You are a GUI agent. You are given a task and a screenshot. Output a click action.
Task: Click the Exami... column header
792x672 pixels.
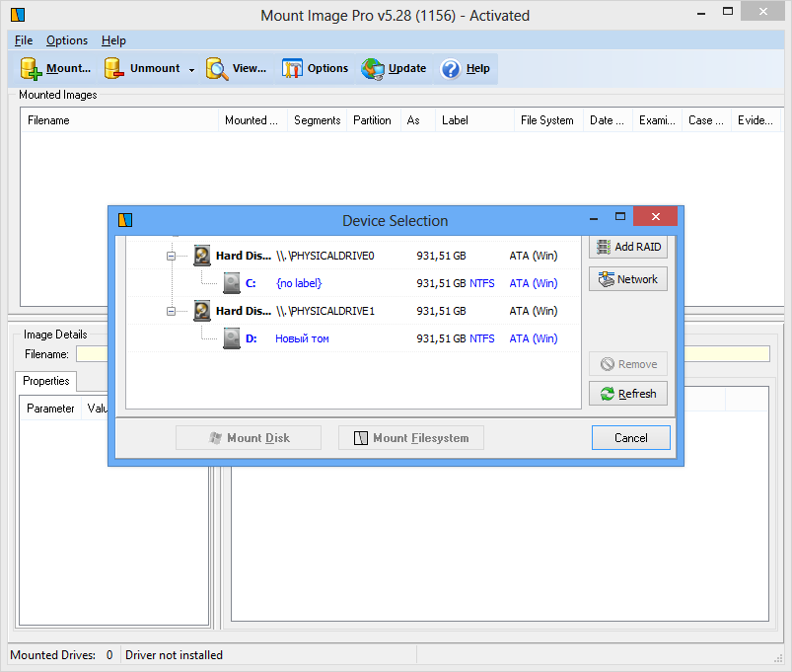click(657, 120)
